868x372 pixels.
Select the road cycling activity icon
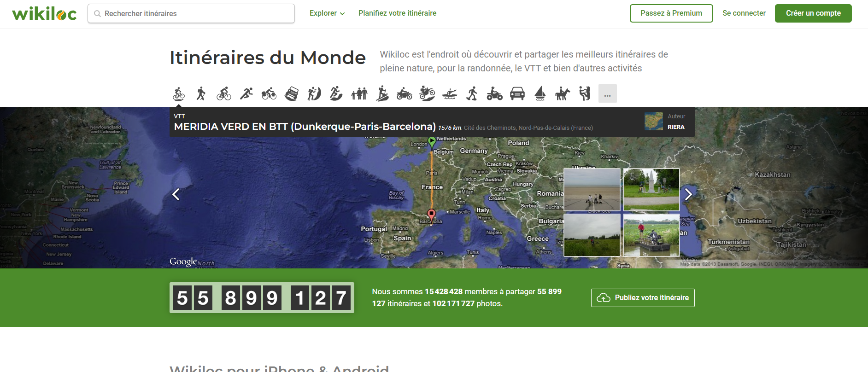[x=224, y=93]
